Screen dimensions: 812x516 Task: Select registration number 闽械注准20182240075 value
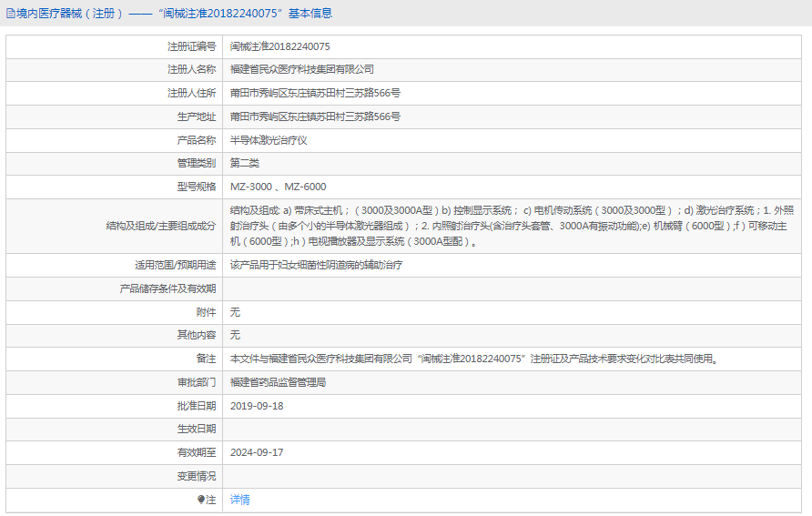point(279,46)
